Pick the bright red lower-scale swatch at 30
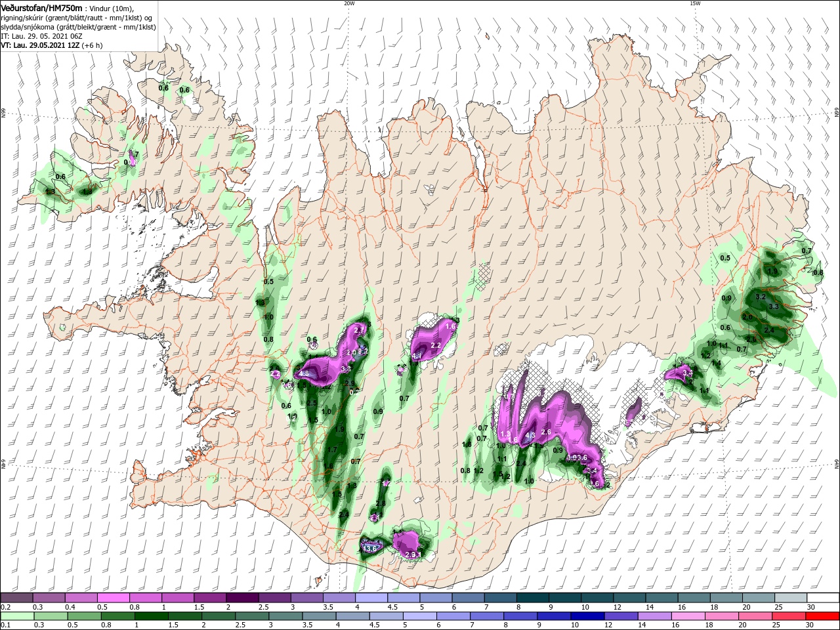The width and height of the screenshot is (840, 630). tap(823, 616)
